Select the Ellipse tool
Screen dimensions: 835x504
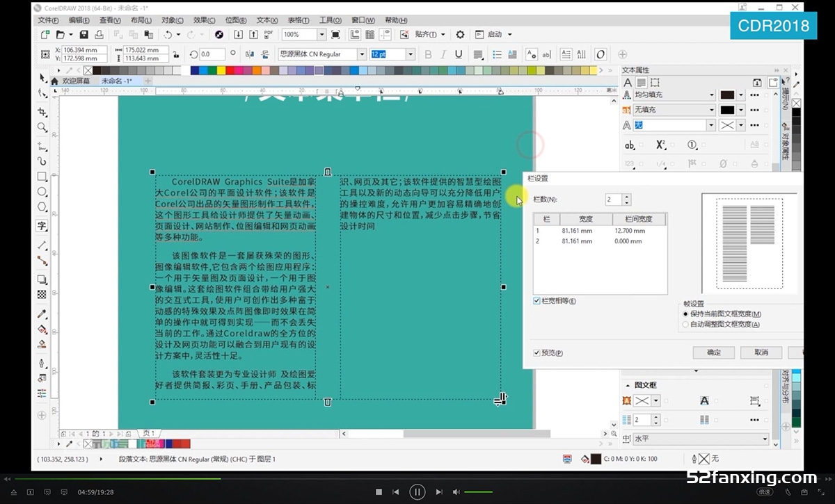point(42,192)
